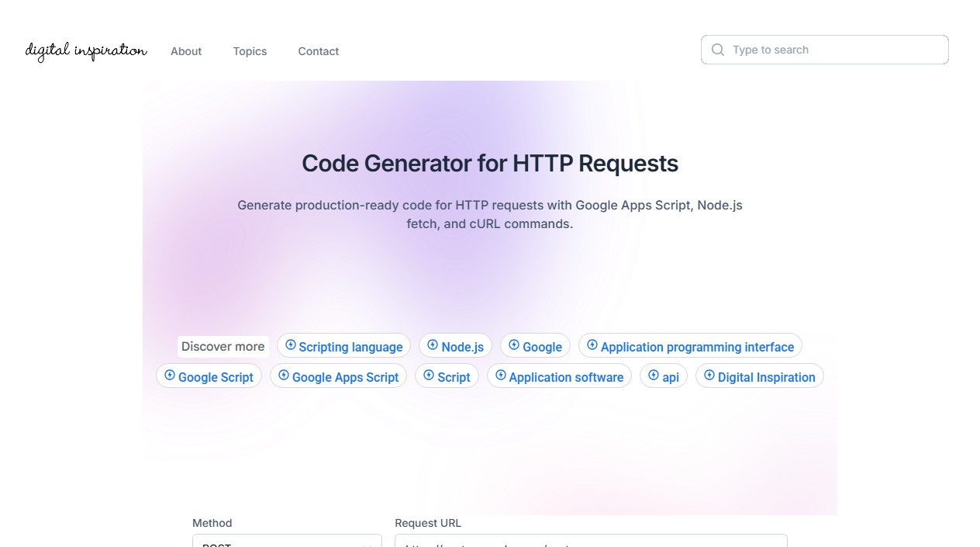Screen dimensions: 980x547
Task: Click the plus icon on Google tag
Action: point(512,345)
